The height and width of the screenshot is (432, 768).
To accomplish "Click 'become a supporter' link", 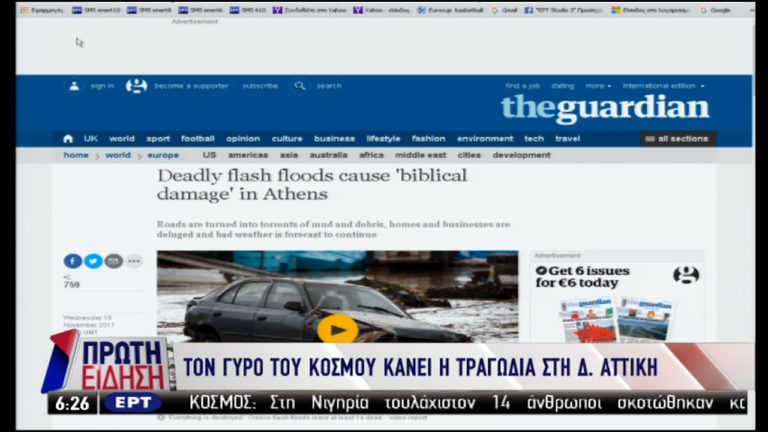I will pos(191,86).
